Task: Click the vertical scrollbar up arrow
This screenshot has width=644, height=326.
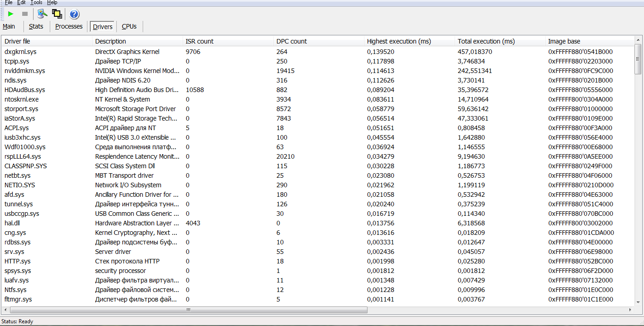Action: [x=638, y=40]
